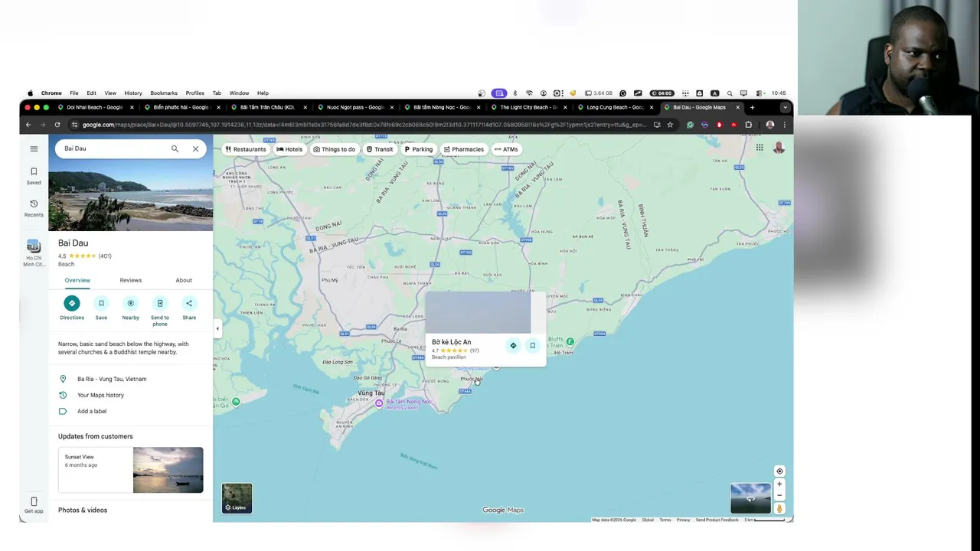Zoom out on the map
The image size is (980, 551).
coord(779,495)
